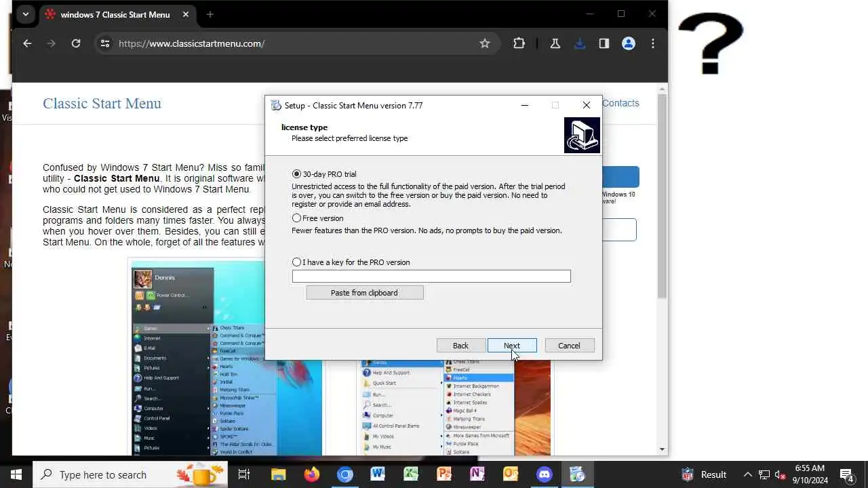This screenshot has width=868, height=488.
Task: Click the webpage vertical scrollbar
Action: click(663, 197)
